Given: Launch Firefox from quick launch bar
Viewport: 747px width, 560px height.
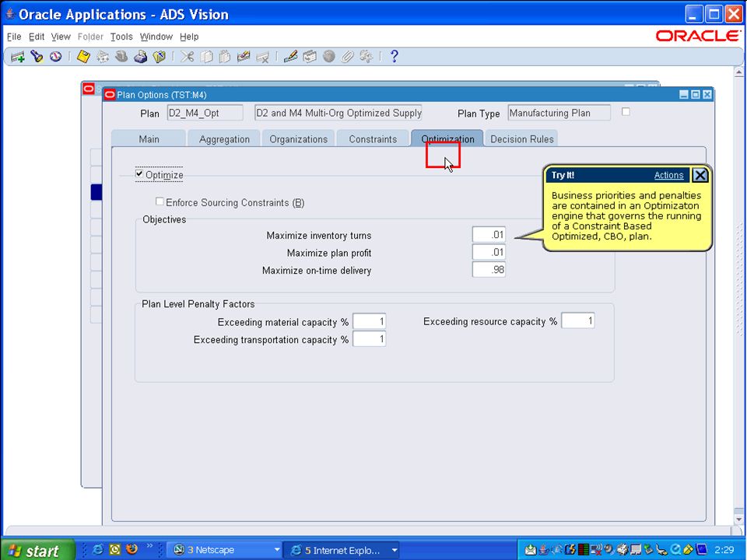Looking at the screenshot, I should tap(132, 550).
